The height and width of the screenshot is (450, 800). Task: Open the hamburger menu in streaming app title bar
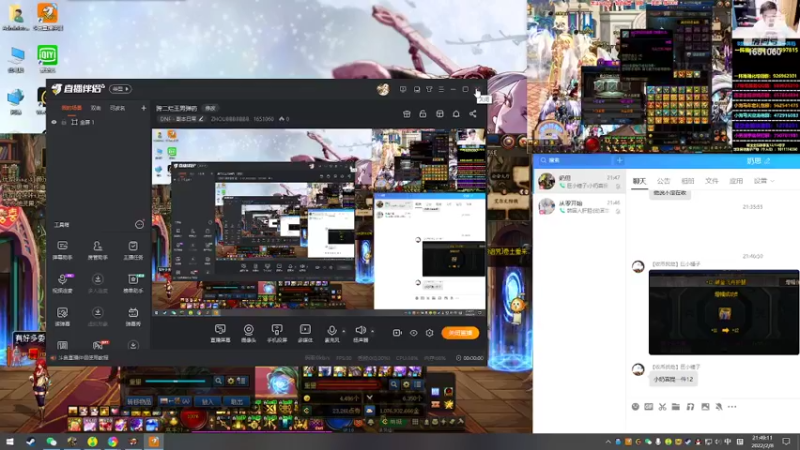tap(441, 89)
